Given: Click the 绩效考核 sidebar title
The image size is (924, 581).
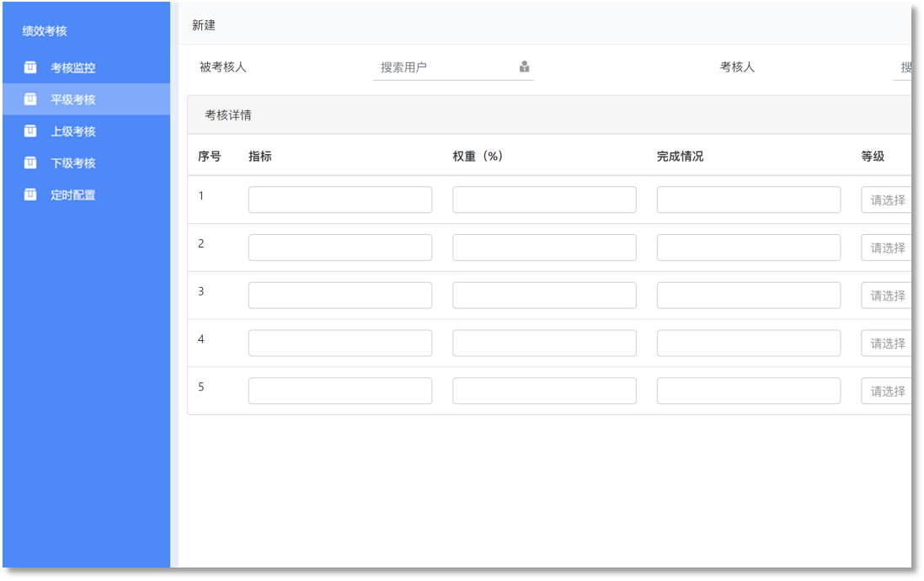Looking at the screenshot, I should click(x=45, y=30).
